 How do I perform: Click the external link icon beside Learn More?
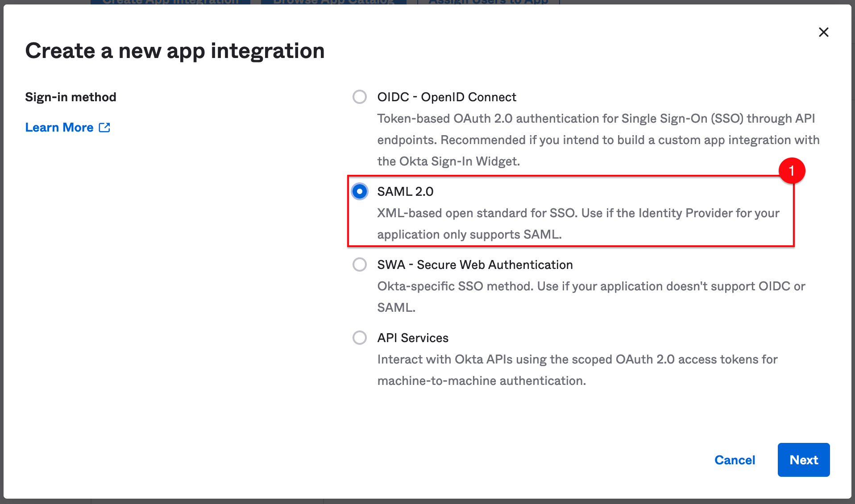tap(104, 127)
